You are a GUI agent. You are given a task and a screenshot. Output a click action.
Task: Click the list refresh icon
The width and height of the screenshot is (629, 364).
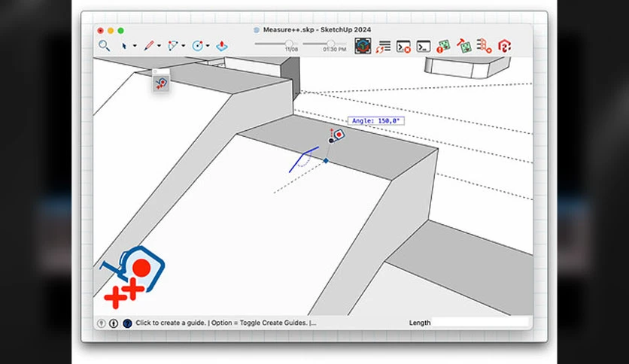pyautogui.click(x=383, y=47)
